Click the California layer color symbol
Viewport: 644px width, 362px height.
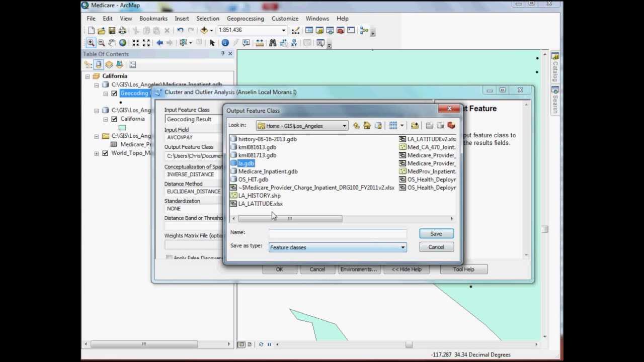122,128
